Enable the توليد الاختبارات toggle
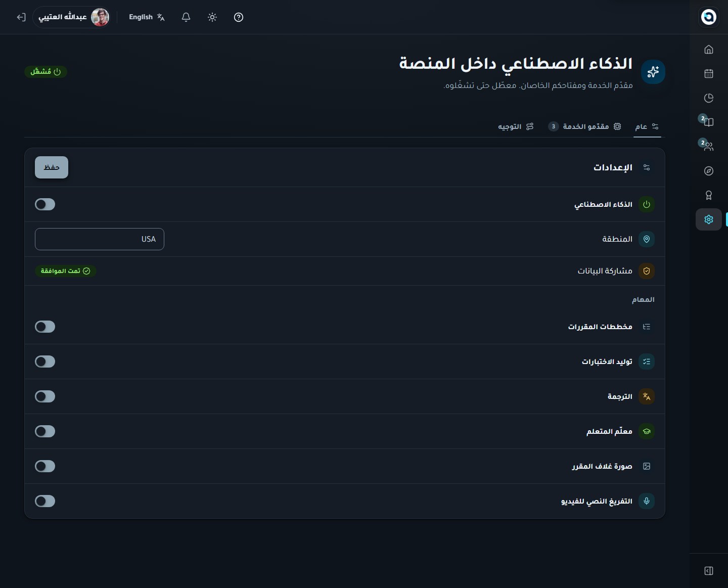728x588 pixels. [x=45, y=361]
